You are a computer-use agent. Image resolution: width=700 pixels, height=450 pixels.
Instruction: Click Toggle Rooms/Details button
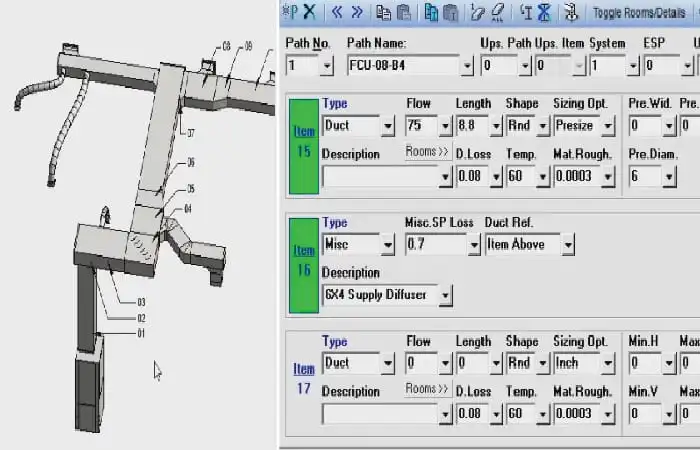tap(639, 13)
